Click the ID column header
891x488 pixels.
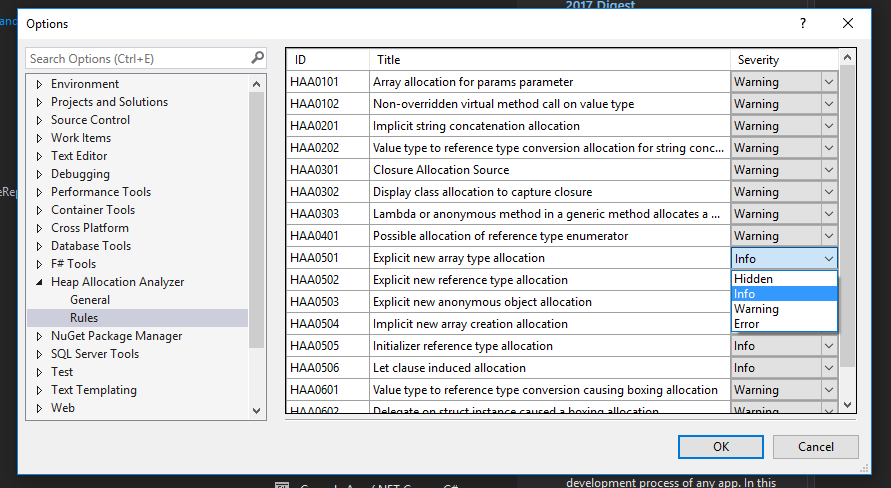pyautogui.click(x=328, y=60)
